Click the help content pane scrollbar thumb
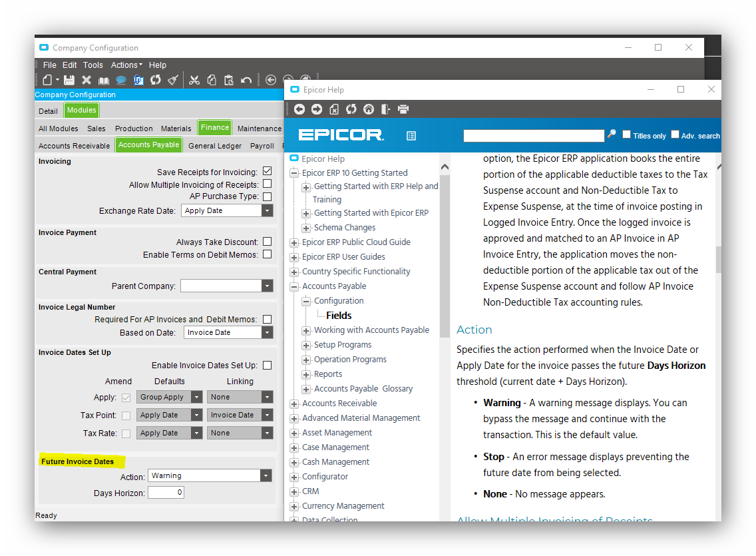Viewport: 756px width, 556px height. click(718, 260)
